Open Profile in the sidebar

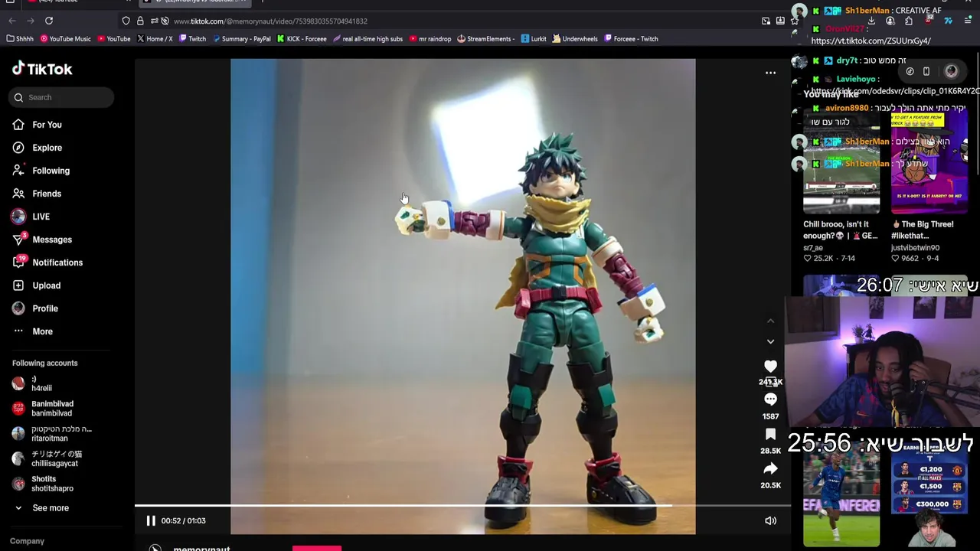click(34, 308)
